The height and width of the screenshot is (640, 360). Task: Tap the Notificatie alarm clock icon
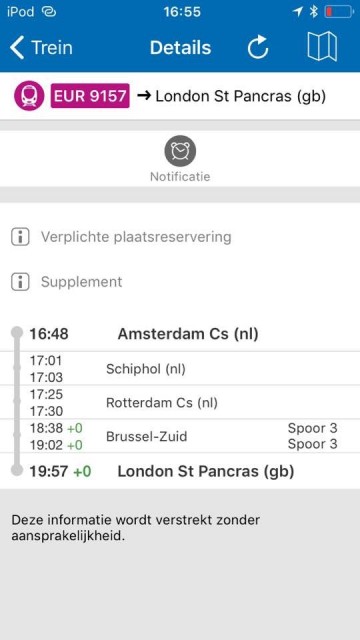[180, 151]
